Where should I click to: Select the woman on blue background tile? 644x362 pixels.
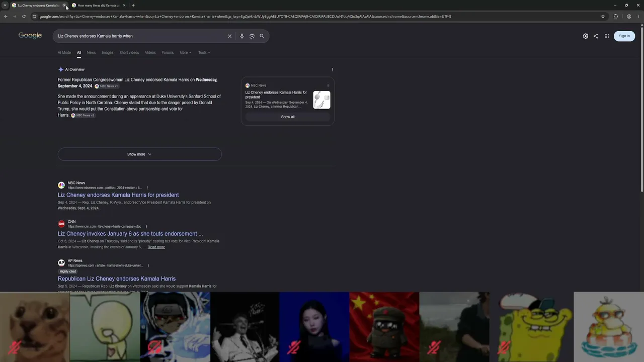click(x=314, y=327)
